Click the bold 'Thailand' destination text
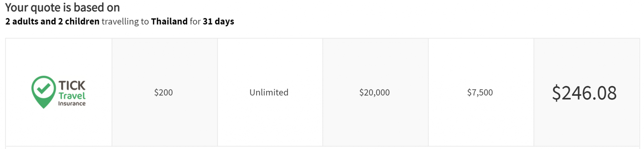The width and height of the screenshot is (644, 149). [x=169, y=21]
